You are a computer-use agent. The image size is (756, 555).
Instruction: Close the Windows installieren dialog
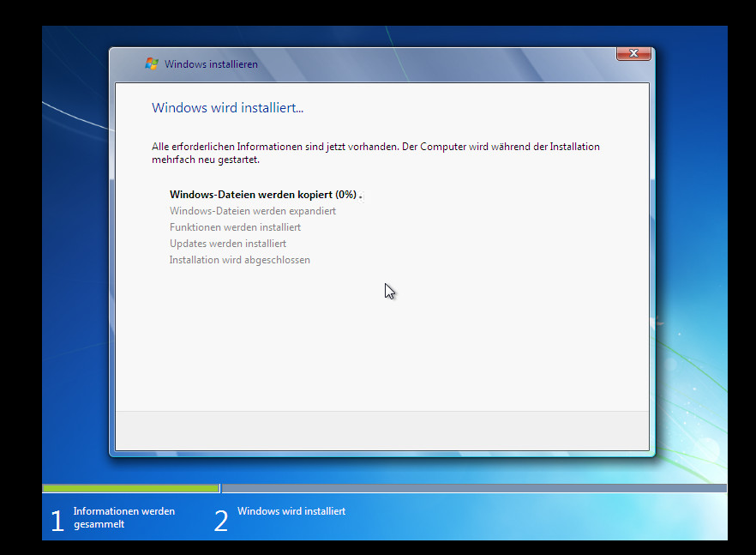[633, 53]
